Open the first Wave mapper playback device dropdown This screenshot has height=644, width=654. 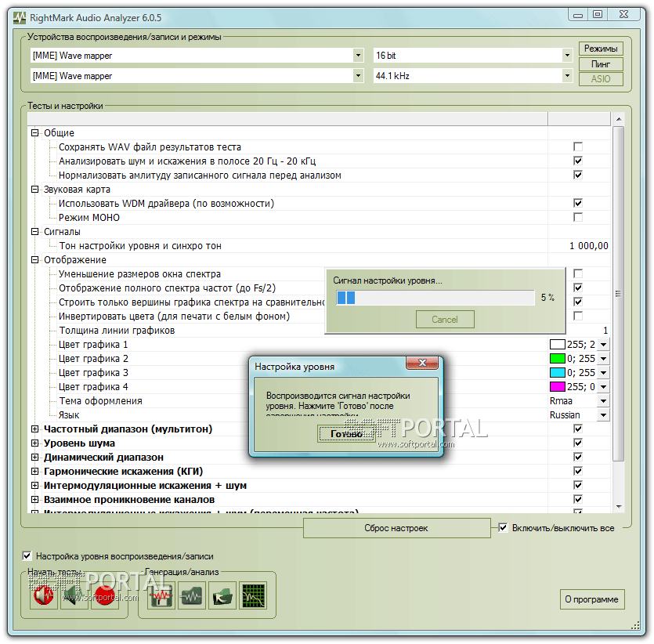click(x=358, y=56)
